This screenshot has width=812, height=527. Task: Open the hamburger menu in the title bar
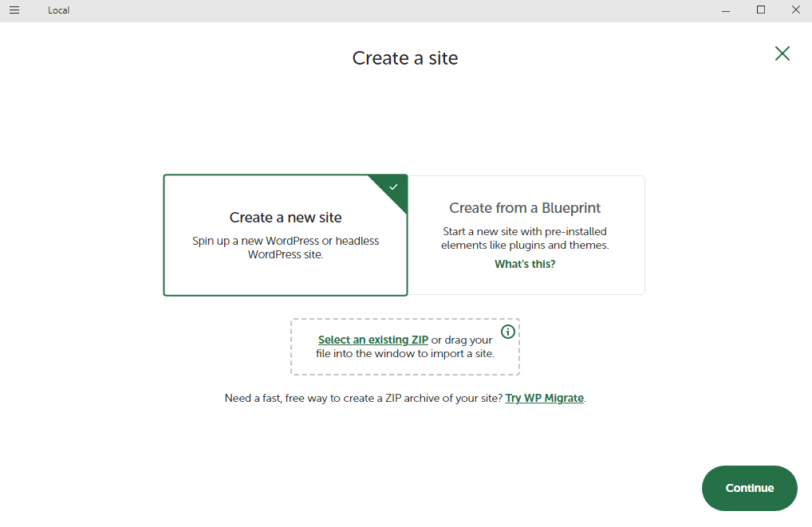coord(14,10)
